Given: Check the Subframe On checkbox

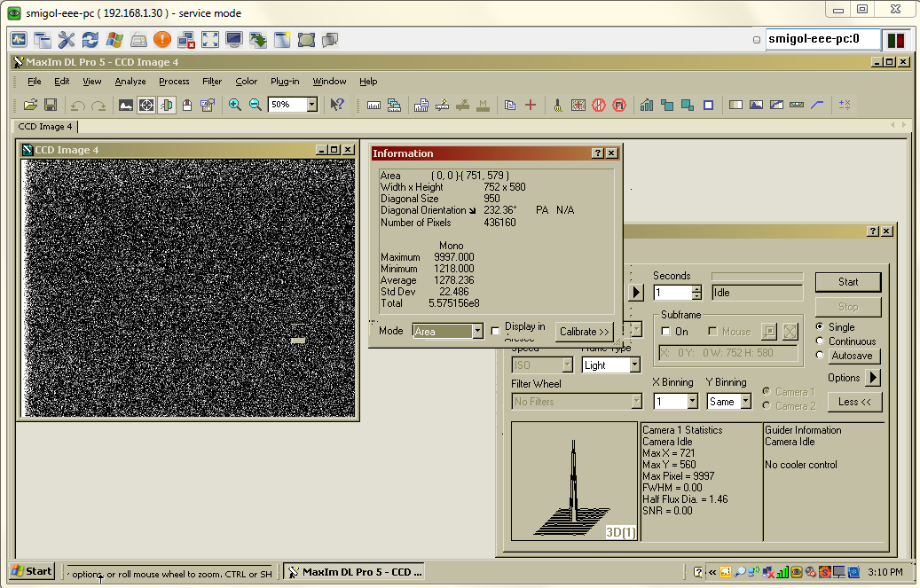Looking at the screenshot, I should (x=666, y=332).
